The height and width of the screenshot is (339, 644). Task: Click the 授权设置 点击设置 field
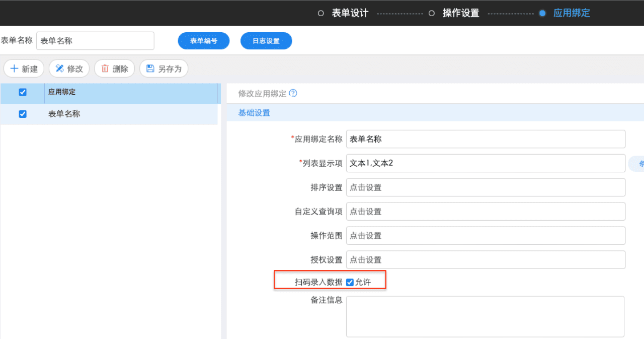[x=486, y=259]
